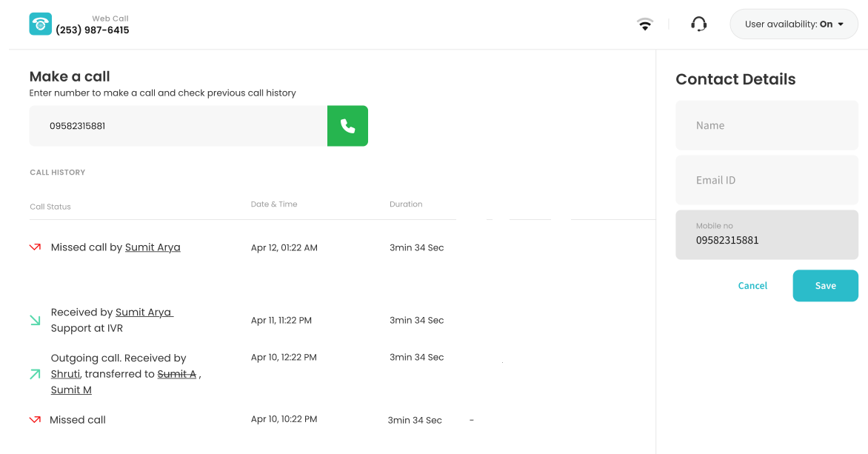Click the Mobile no field

[767, 235]
